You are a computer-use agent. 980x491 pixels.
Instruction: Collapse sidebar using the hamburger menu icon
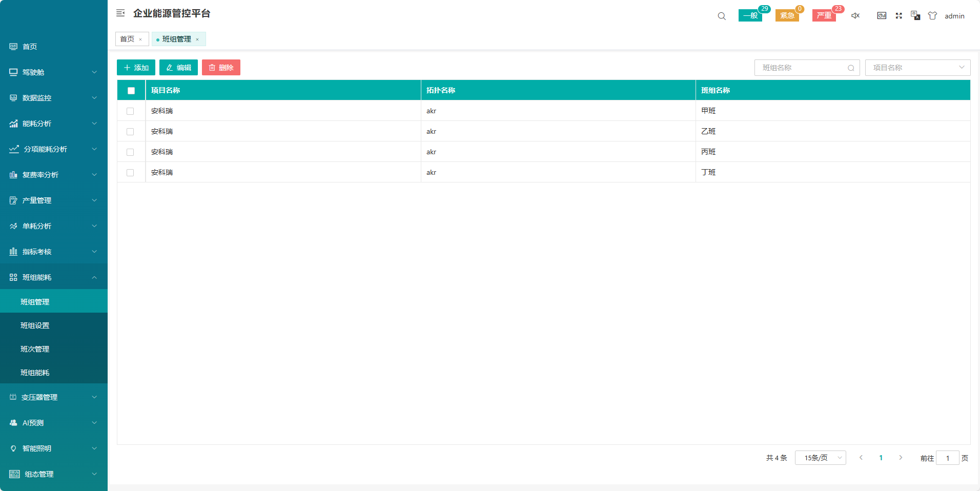120,13
